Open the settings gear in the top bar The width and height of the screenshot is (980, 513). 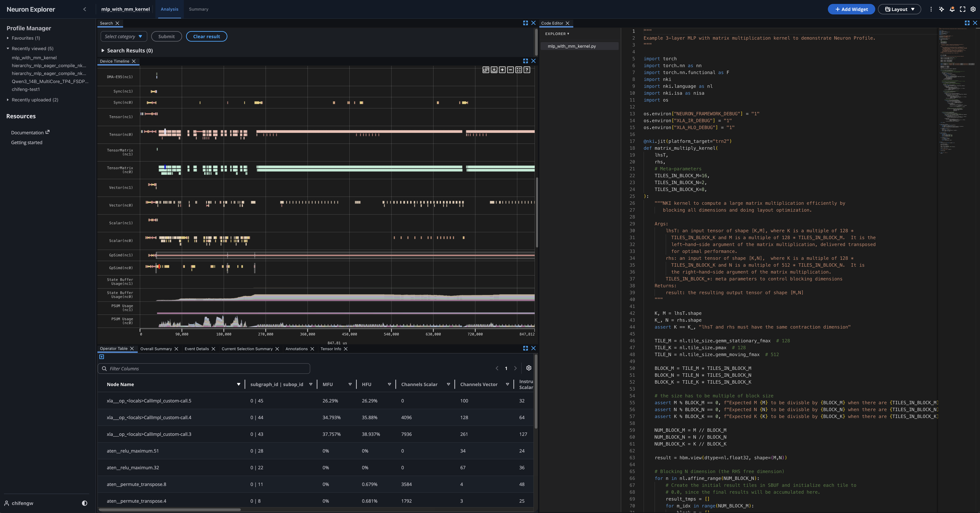(973, 9)
